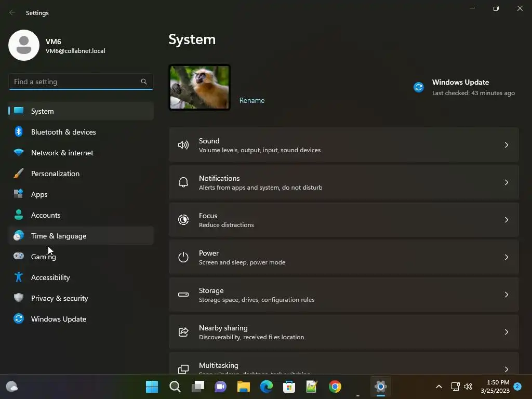Click the monkey desktop wallpaper thumbnail
This screenshot has width=532, height=399.
[x=199, y=87]
